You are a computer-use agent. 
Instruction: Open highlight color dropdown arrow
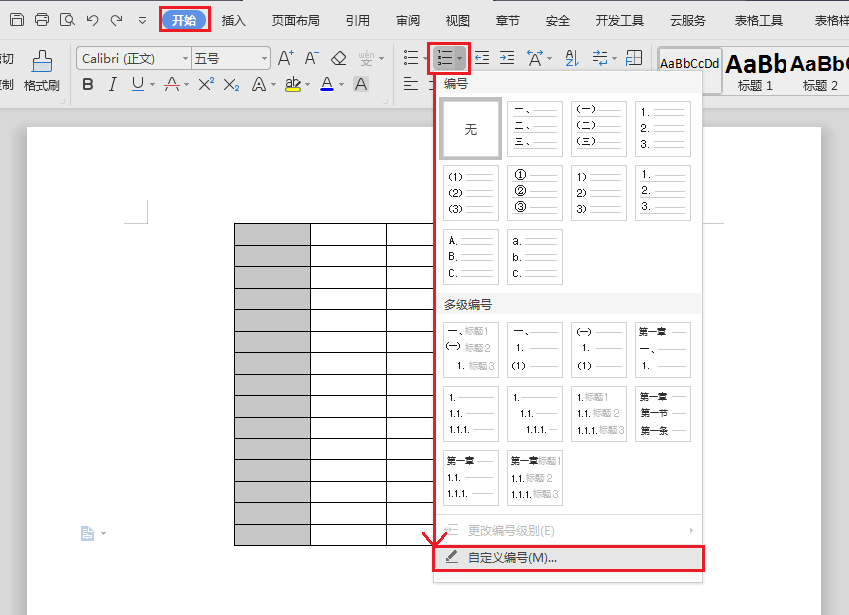coord(308,85)
